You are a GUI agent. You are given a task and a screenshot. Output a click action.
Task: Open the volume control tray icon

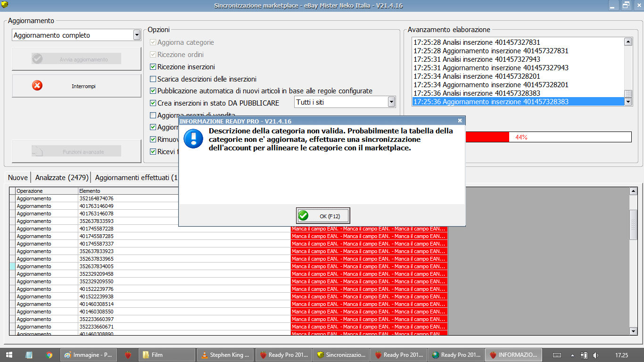pyautogui.click(x=595, y=355)
